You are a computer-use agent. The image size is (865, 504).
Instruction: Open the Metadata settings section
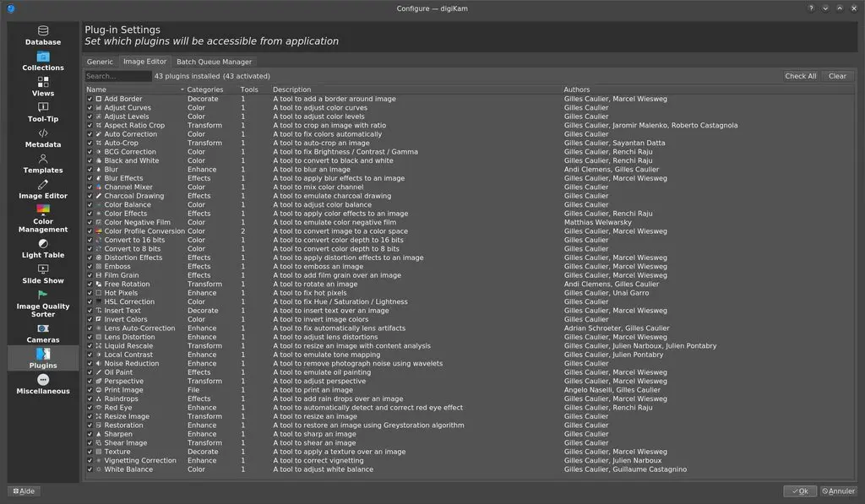41,139
